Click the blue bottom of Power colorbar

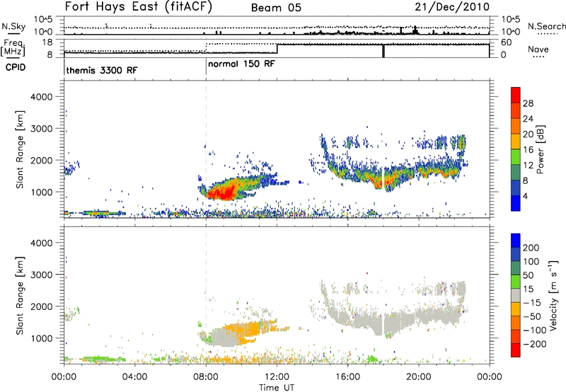click(x=516, y=203)
